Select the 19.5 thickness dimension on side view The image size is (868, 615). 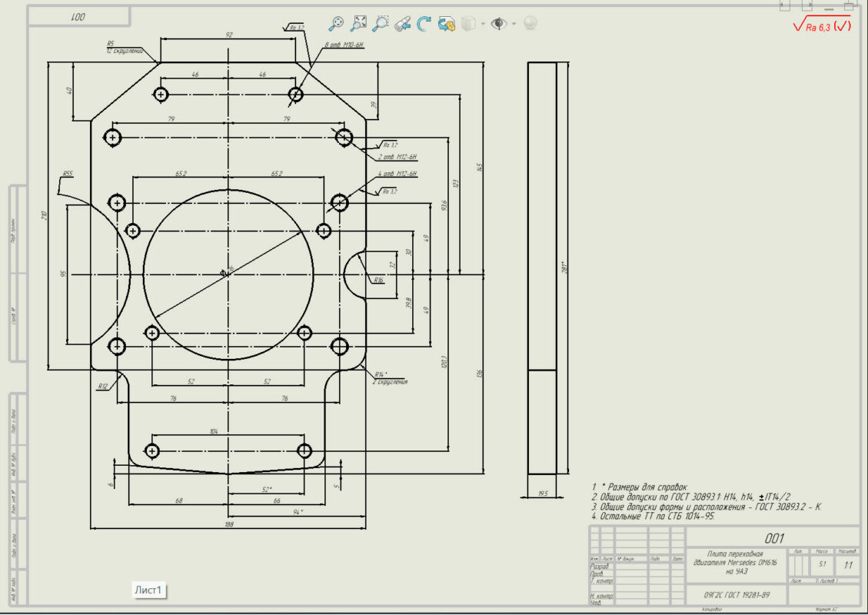click(x=543, y=494)
